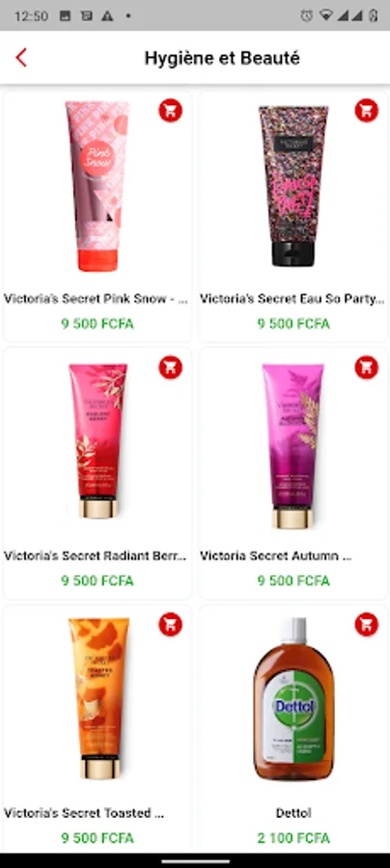Image resolution: width=390 pixels, height=868 pixels.
Task: View the Radiant Berry tube image
Action: tap(97, 441)
